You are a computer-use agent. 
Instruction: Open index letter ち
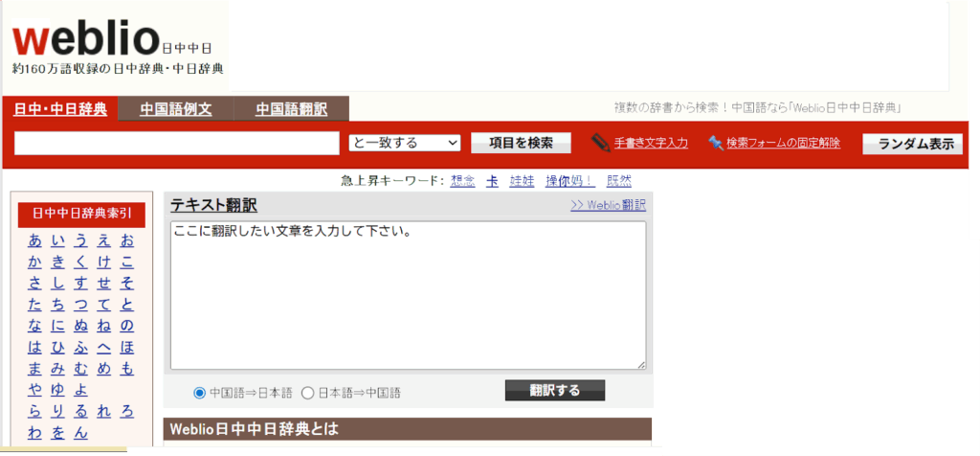coord(58,306)
